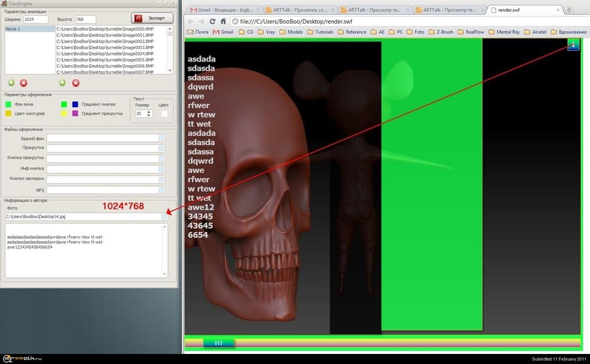Increase the text Размер with the up arrow
The image size is (590, 364).
pyautogui.click(x=149, y=112)
